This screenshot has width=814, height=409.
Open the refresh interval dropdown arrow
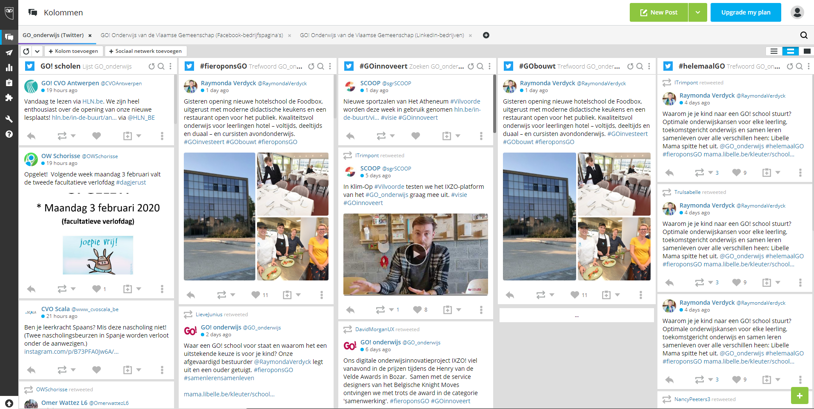point(37,51)
